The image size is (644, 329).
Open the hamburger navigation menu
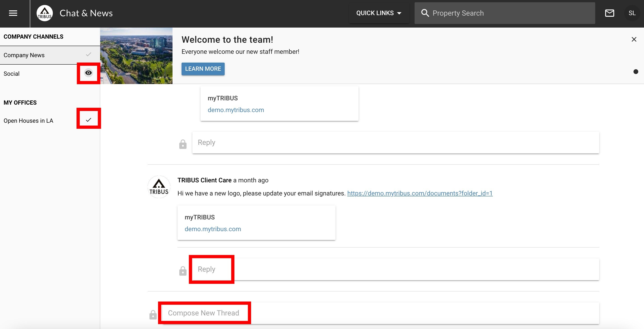click(x=13, y=13)
